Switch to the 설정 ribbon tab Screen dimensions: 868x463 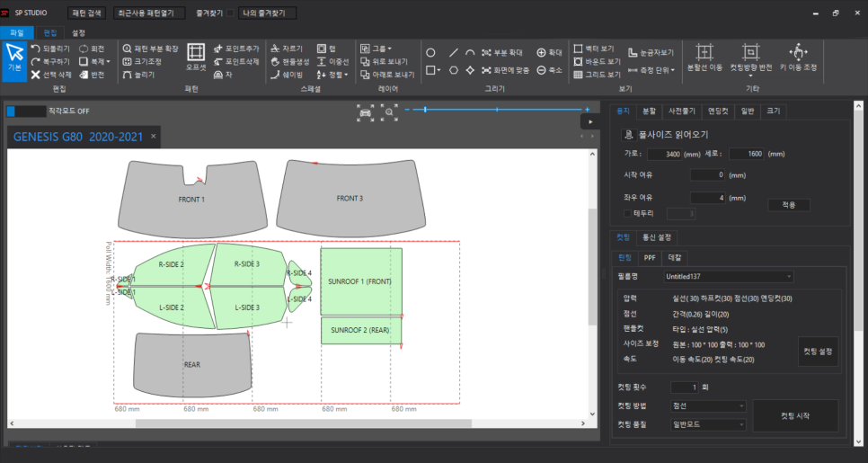pos(78,32)
